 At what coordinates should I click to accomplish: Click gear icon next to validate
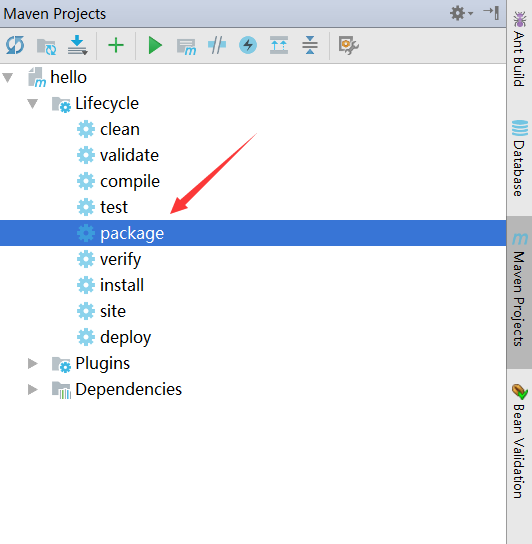[x=86, y=155]
